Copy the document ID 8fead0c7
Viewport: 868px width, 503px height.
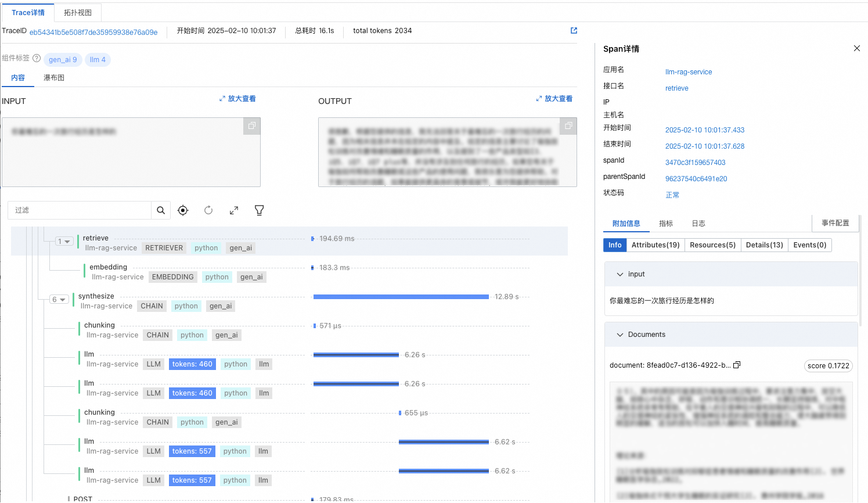pyautogui.click(x=737, y=365)
